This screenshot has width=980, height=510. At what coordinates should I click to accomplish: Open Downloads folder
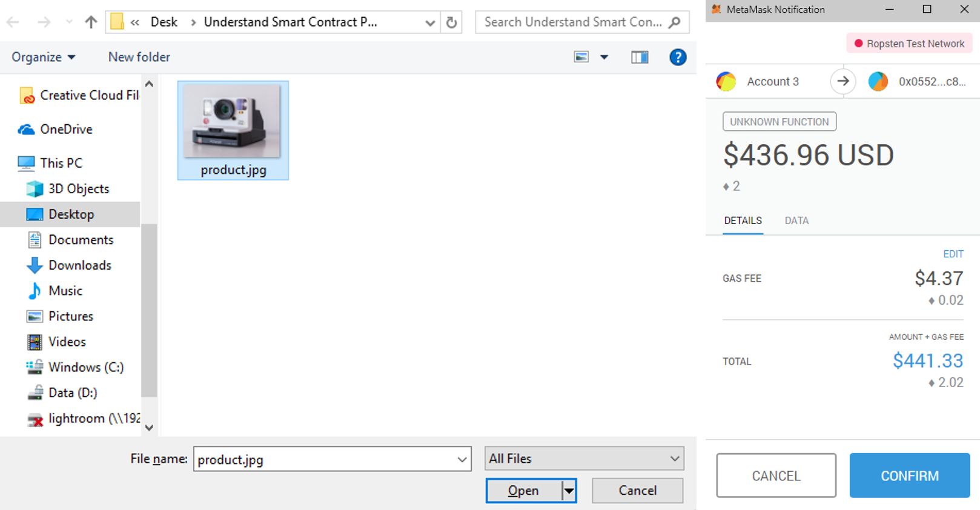click(68, 265)
